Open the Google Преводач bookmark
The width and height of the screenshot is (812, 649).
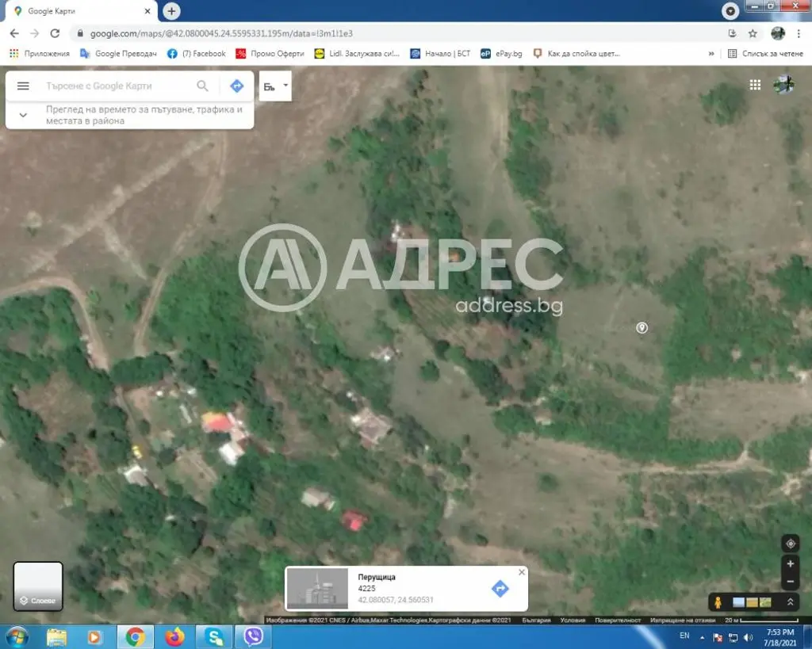118,53
